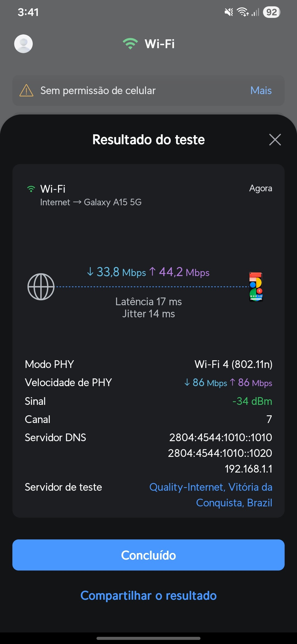
Task: Close the Resultado do teste sheet
Action: (275, 140)
